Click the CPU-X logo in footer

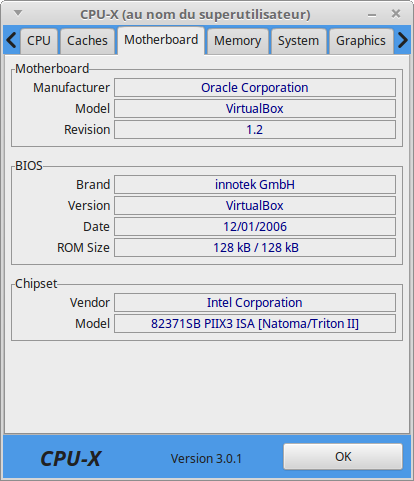pyautogui.click(x=70, y=459)
